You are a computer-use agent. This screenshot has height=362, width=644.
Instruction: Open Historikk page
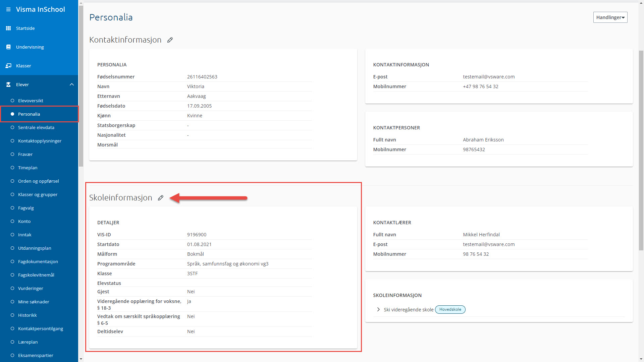tap(27, 315)
